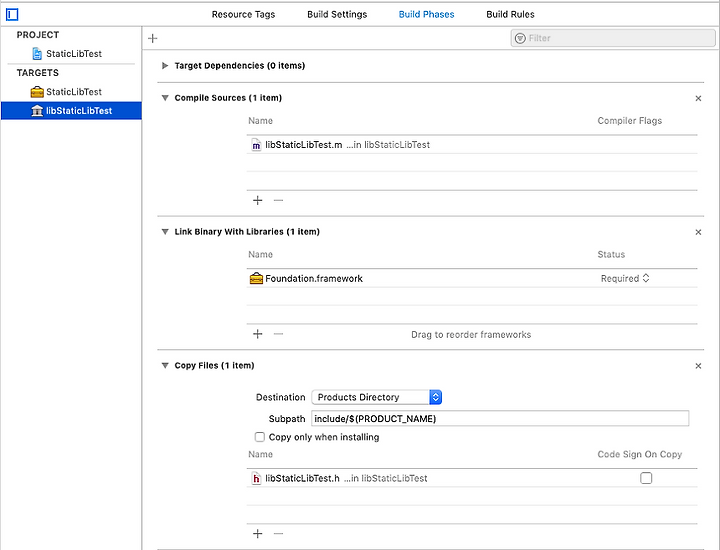Click the Compile Sources (1 item) title
This screenshot has width=720, height=550.
(228, 98)
